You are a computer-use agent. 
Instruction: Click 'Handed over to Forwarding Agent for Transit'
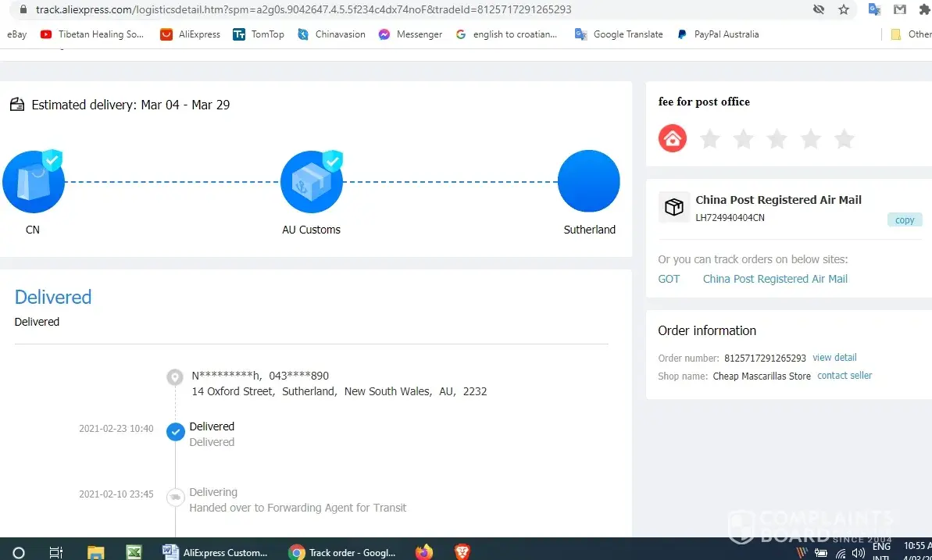[x=298, y=508]
